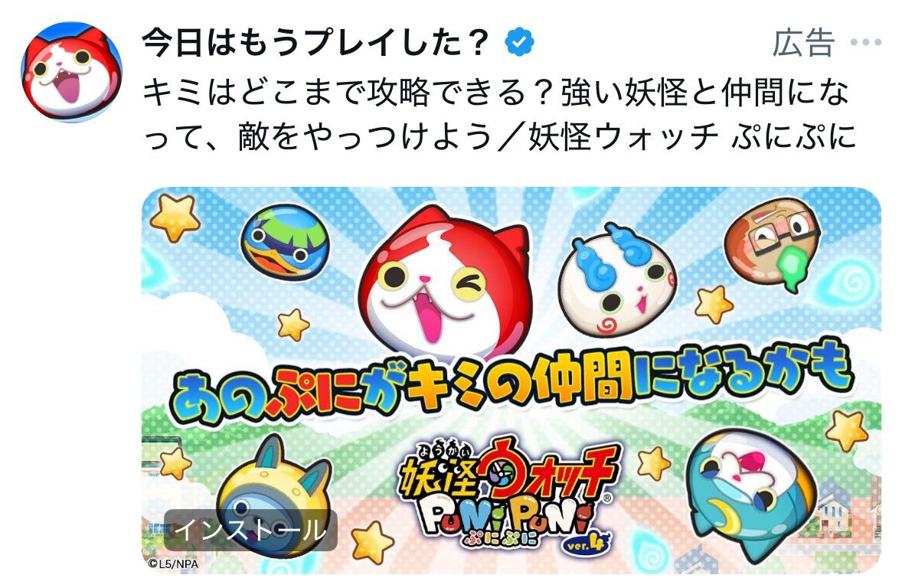The image size is (902, 588).
Task: Click the account name 今日はもうプレイした？
Action: pos(315,42)
